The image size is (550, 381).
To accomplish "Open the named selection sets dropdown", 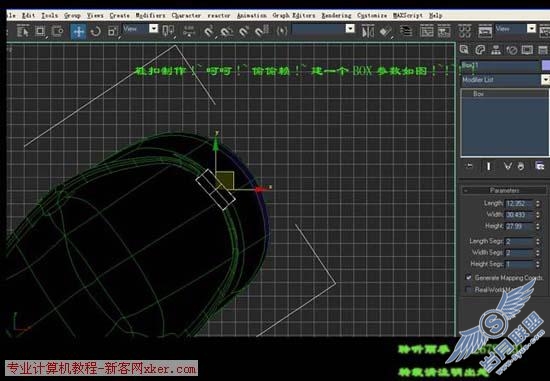I will pos(323,29).
